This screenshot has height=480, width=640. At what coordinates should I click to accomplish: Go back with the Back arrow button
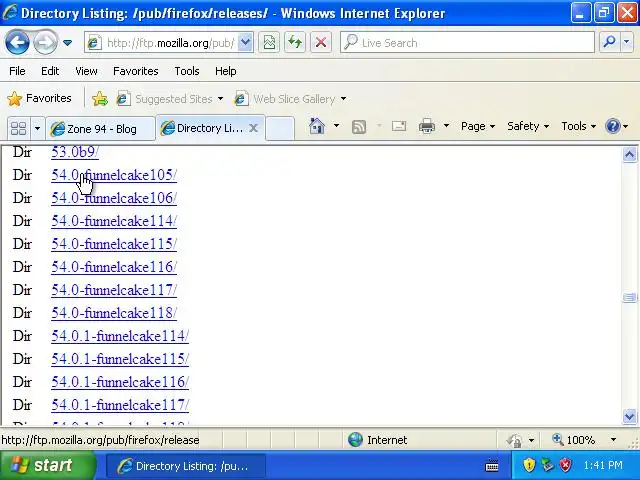coord(17,42)
